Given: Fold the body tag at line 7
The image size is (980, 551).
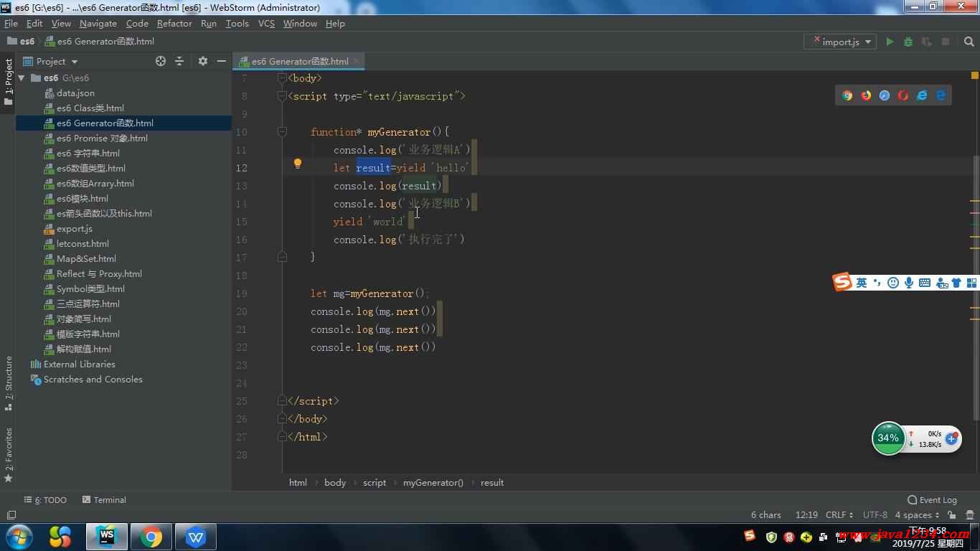Looking at the screenshot, I should click(x=282, y=77).
